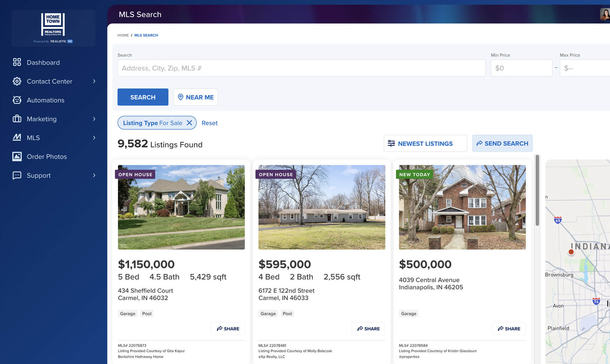Share the $595,000 listing
Screen dimensions: 610x364
click(368, 329)
